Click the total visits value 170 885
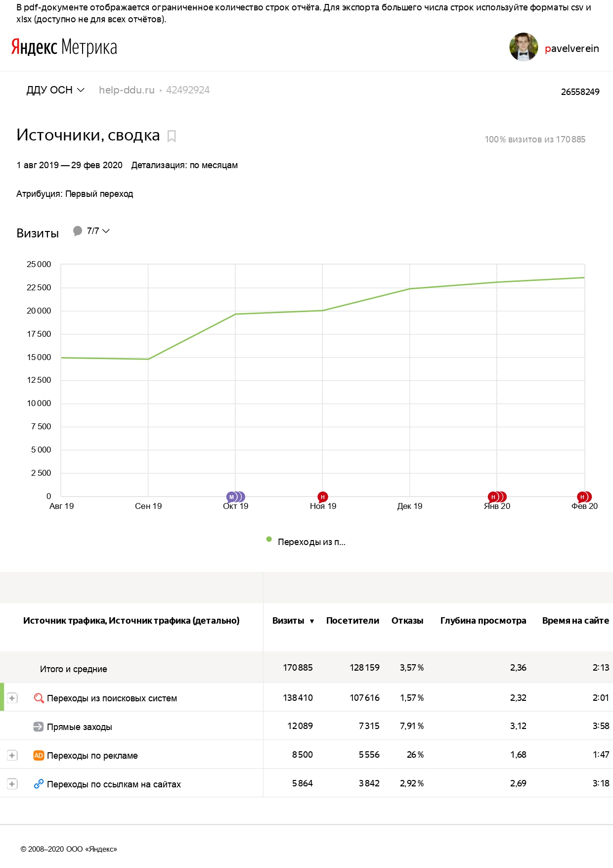This screenshot has height=868, width=613. coord(298,668)
